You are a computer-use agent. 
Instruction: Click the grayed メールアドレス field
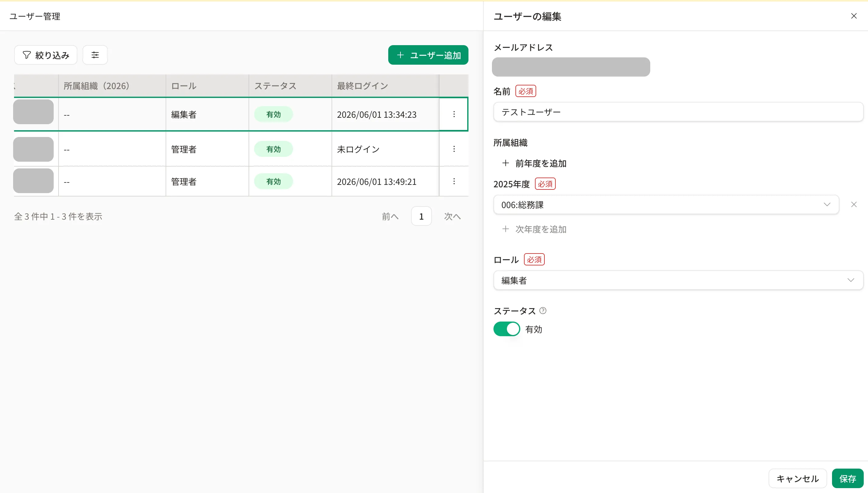[571, 67]
